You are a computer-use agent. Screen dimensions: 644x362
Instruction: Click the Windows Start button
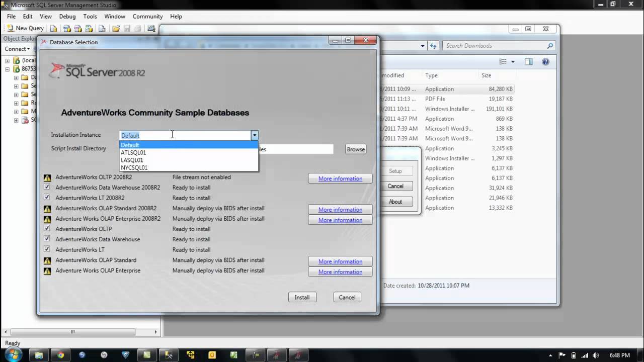click(14, 355)
